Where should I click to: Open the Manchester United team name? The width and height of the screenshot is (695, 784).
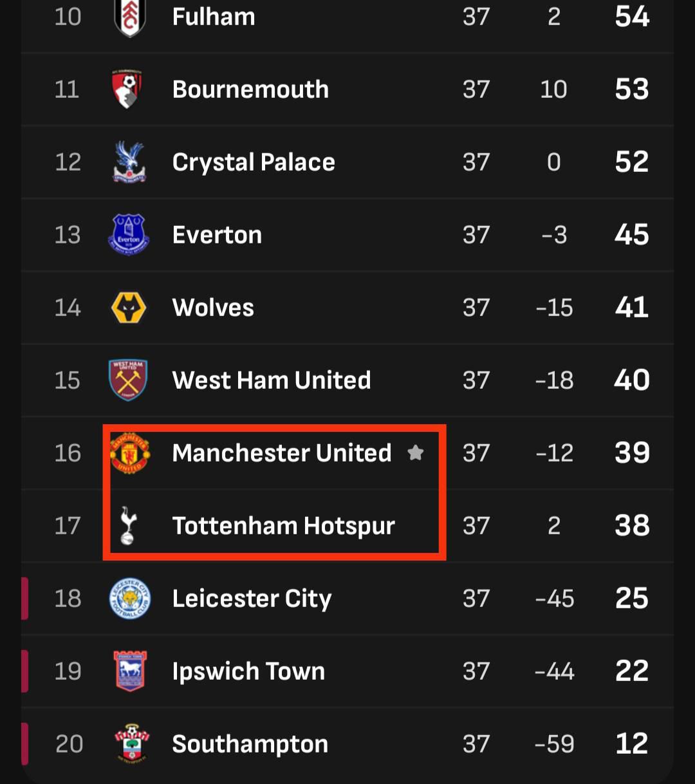282,453
